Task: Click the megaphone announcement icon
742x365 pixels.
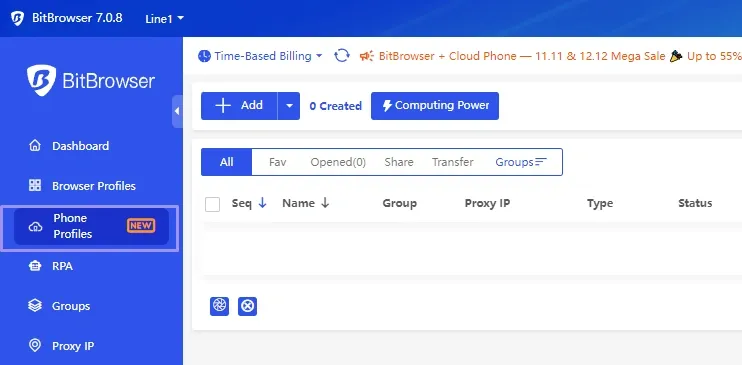Action: [x=367, y=56]
